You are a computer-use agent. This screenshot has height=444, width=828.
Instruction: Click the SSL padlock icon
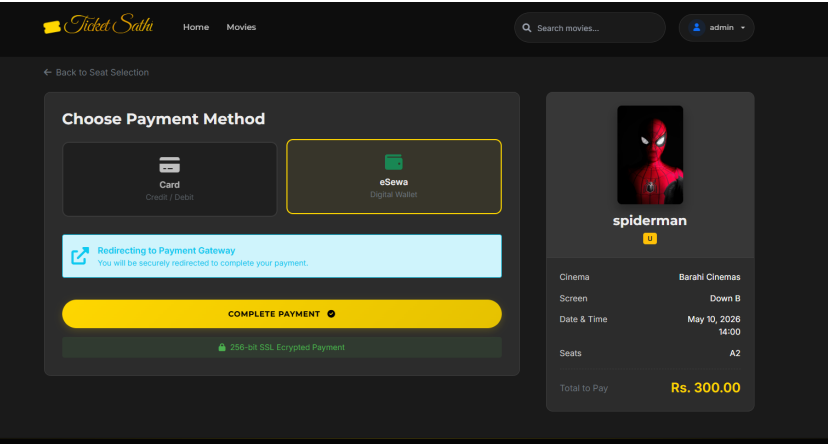click(222, 347)
